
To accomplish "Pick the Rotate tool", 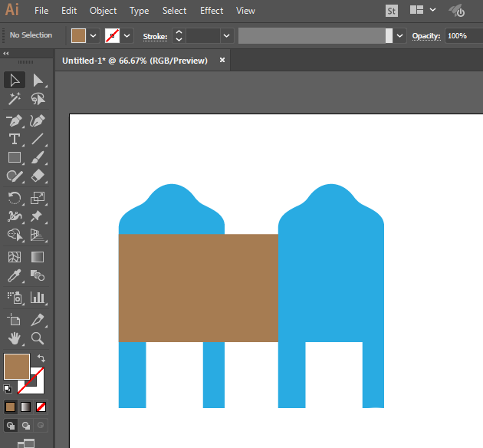I will pos(15,198).
